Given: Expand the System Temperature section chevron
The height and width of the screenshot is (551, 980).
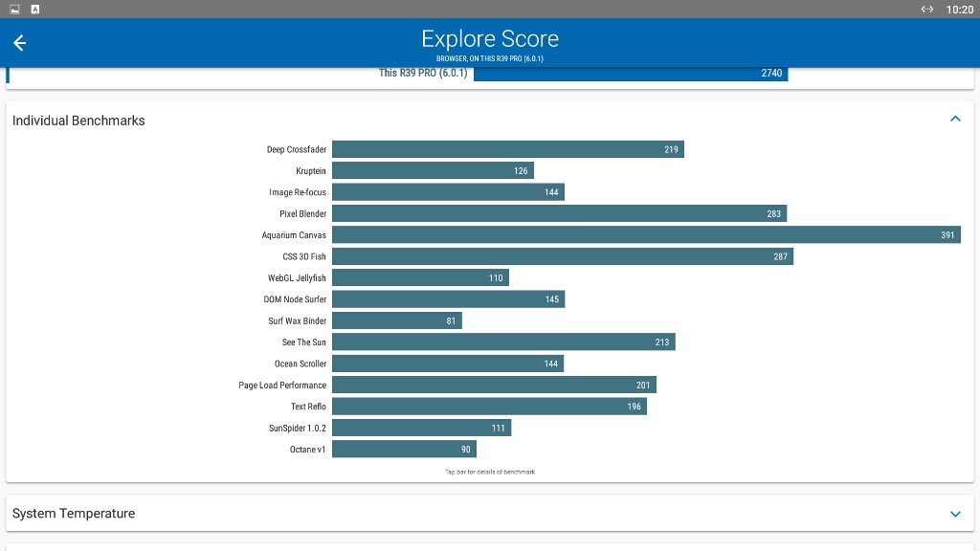Looking at the screenshot, I should [955, 514].
